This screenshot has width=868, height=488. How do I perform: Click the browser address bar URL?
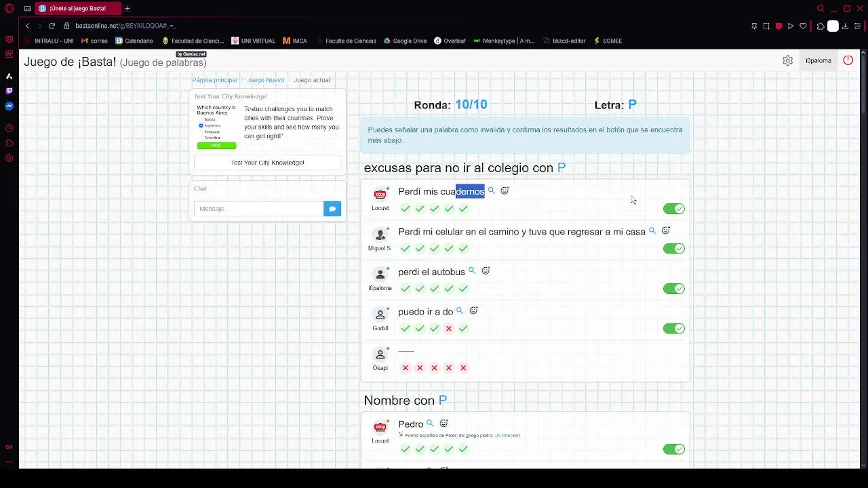point(125,26)
